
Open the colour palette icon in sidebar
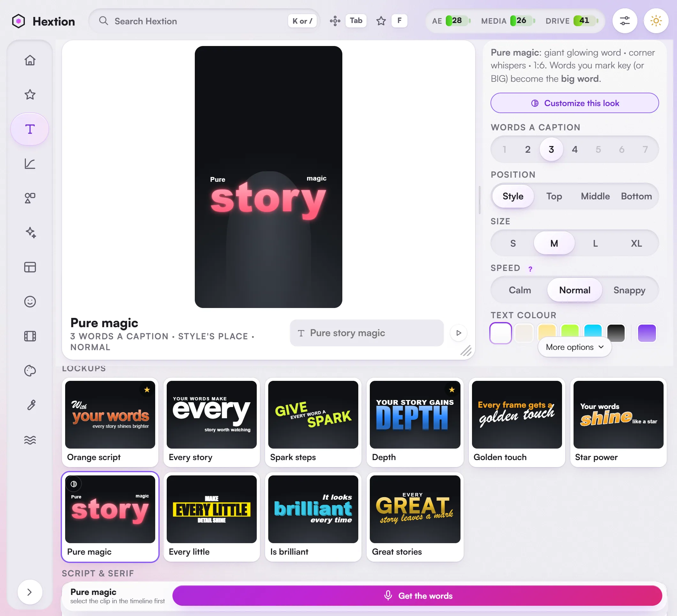(x=30, y=371)
